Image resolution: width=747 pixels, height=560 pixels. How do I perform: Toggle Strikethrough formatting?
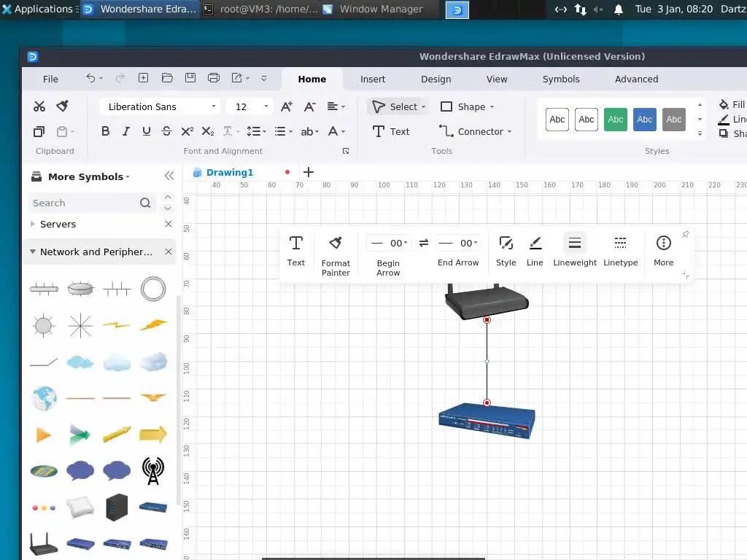pos(166,131)
